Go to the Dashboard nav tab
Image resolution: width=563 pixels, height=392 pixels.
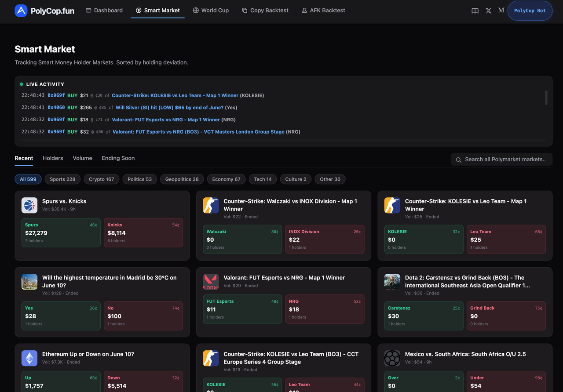click(x=104, y=11)
